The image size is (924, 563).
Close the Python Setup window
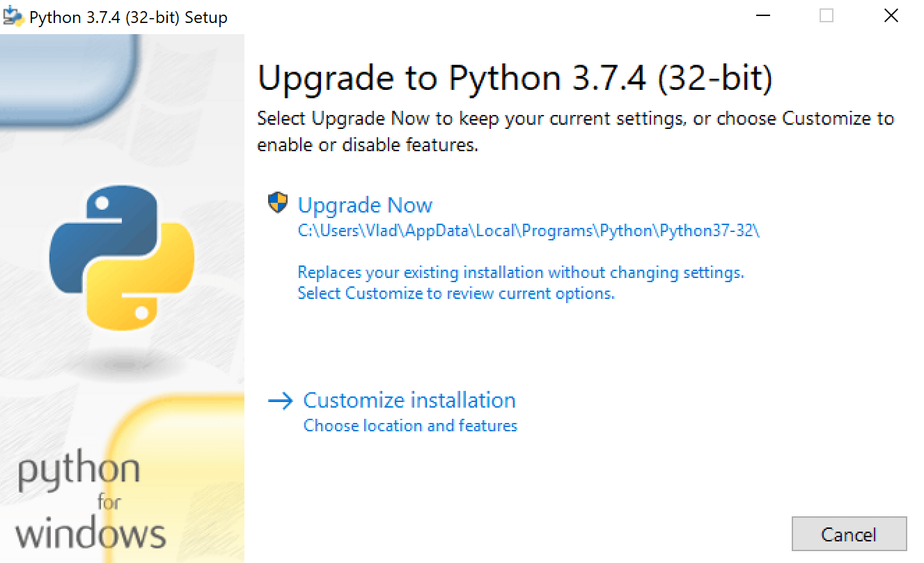(x=891, y=16)
